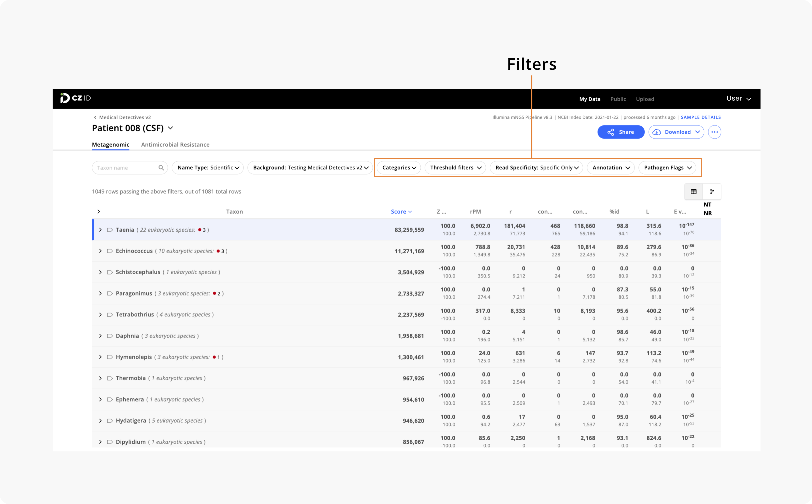
Task: Click the red pathogen dot on Echinococcus row
Action: (x=218, y=251)
